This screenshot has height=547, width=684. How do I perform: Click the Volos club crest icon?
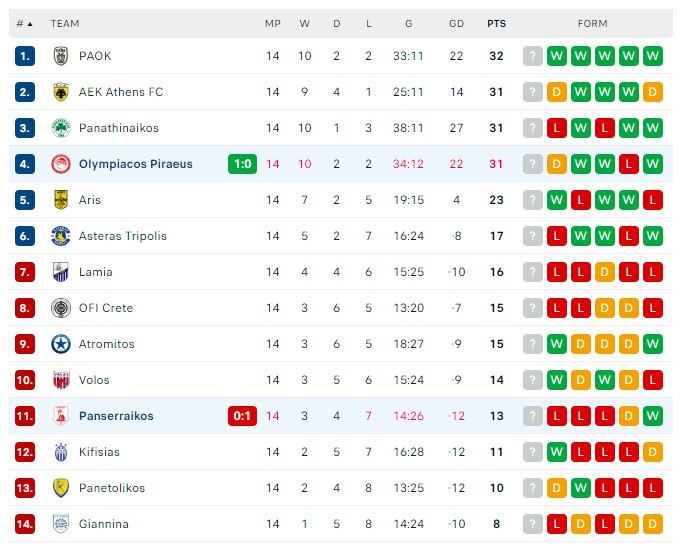coord(60,380)
